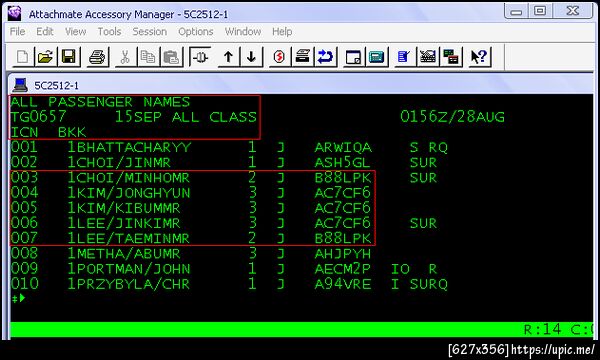The height and width of the screenshot is (360, 600).
Task: Click the Paste clipboard icon
Action: (x=171, y=57)
